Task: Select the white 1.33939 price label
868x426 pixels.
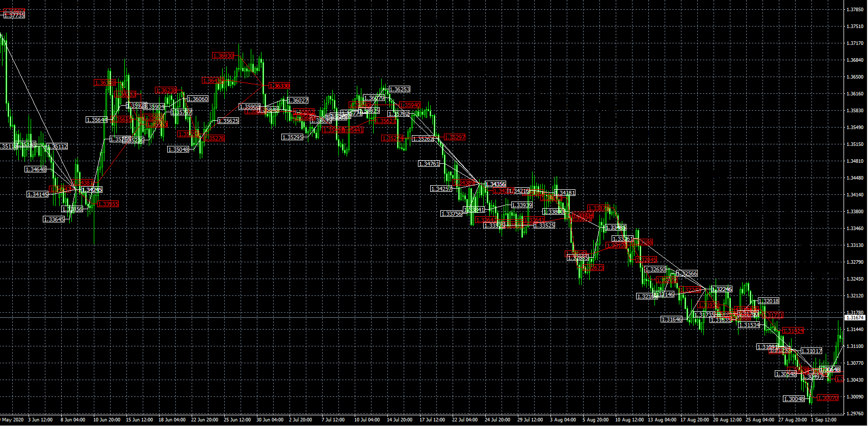Action: (522, 205)
